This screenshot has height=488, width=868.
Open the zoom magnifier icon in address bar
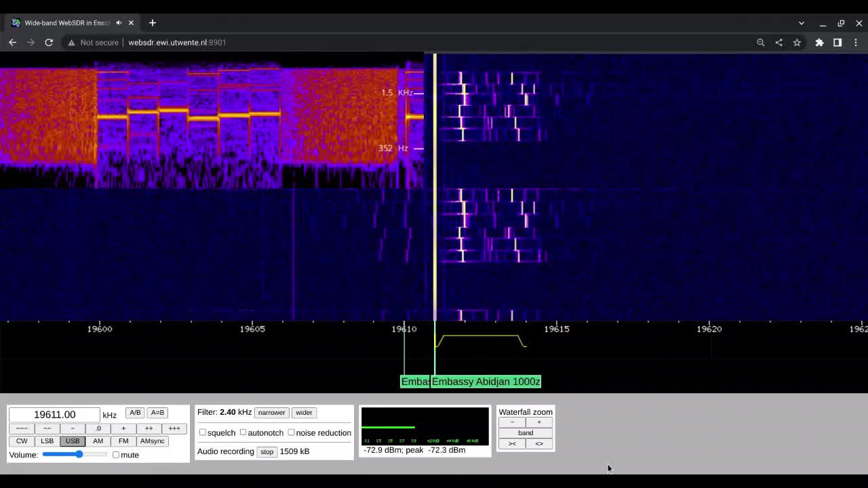point(760,42)
